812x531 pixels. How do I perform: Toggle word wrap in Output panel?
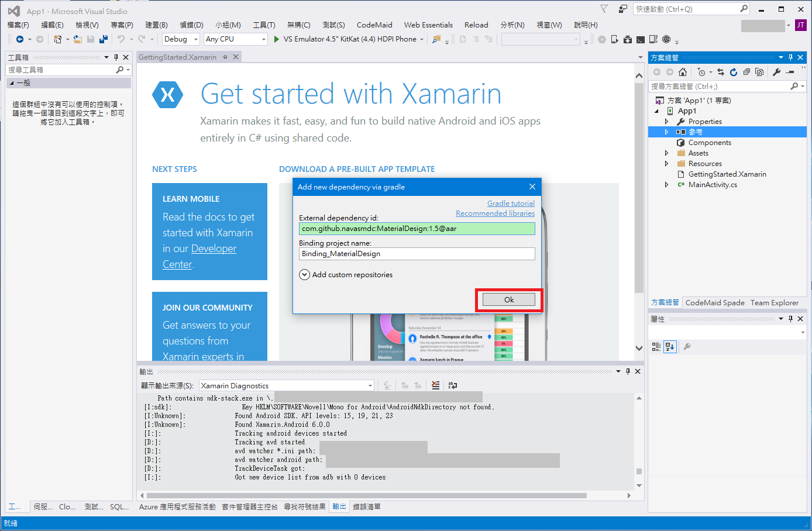coord(452,385)
